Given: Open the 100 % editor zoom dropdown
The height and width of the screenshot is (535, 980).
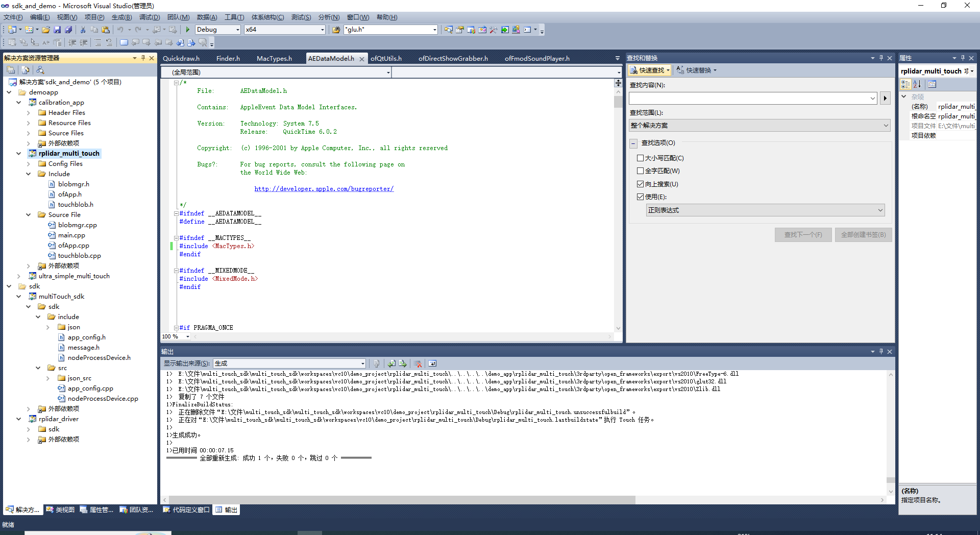Looking at the screenshot, I should [x=187, y=336].
